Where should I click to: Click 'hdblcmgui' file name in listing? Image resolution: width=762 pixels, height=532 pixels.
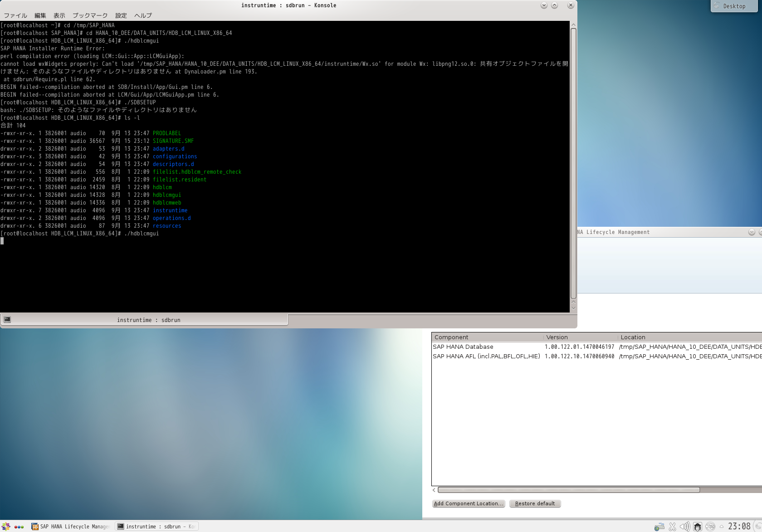pyautogui.click(x=167, y=195)
